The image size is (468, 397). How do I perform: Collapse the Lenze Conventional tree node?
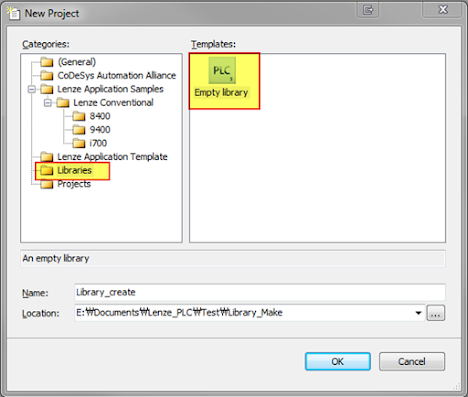[48, 103]
